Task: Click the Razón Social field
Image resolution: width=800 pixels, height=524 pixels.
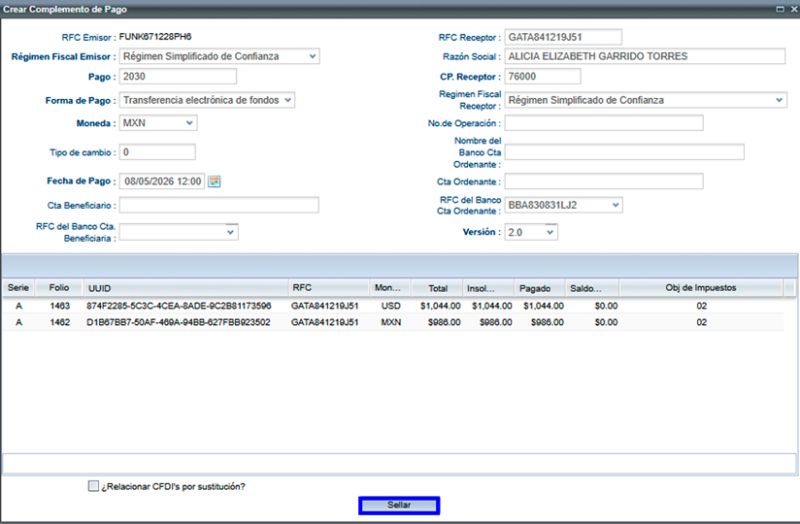Action: tap(645, 56)
